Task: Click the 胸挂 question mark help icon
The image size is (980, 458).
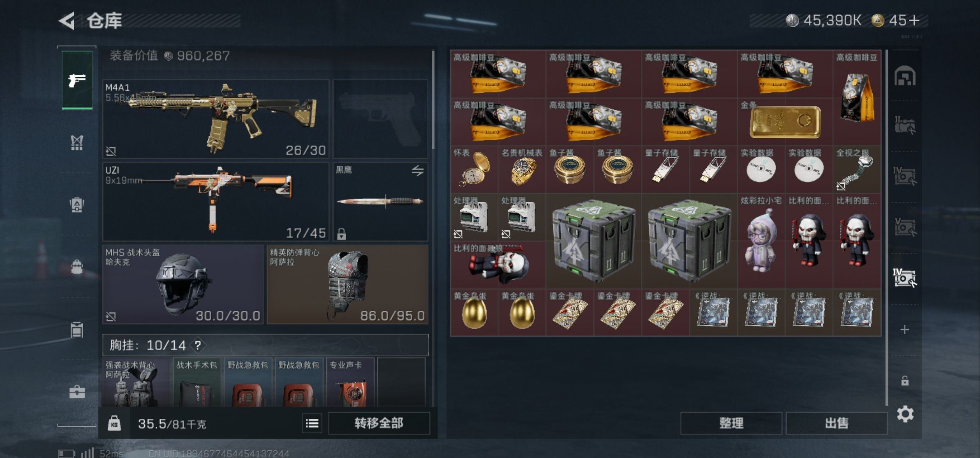Action: coord(198,345)
